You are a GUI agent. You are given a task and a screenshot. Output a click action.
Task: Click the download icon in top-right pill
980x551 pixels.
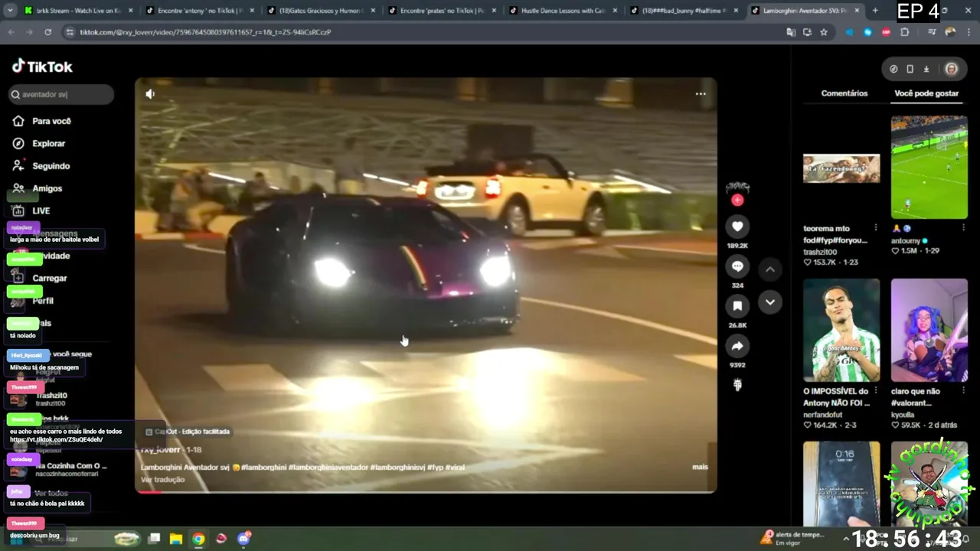pyautogui.click(x=926, y=69)
